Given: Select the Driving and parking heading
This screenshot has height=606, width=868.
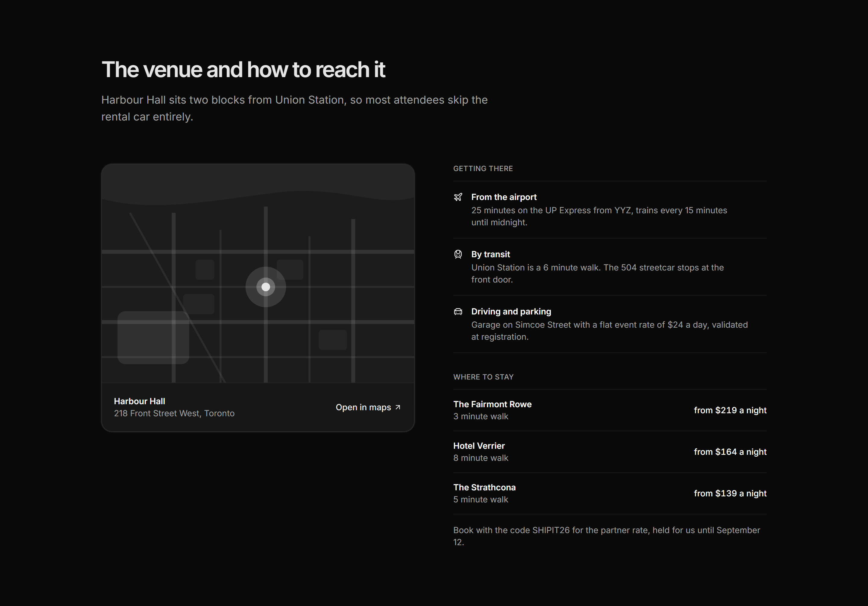Looking at the screenshot, I should tap(511, 311).
